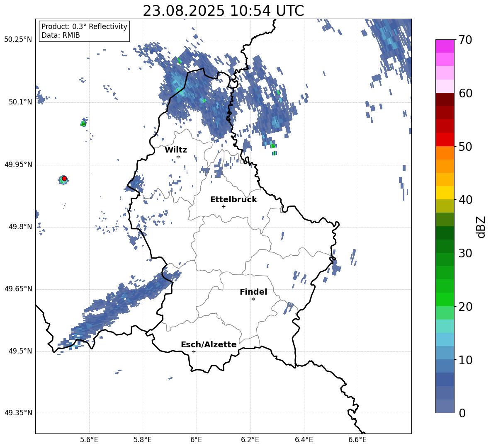Click the 49.8°N latitude label
Screen dimensions: 491x448
20,227
